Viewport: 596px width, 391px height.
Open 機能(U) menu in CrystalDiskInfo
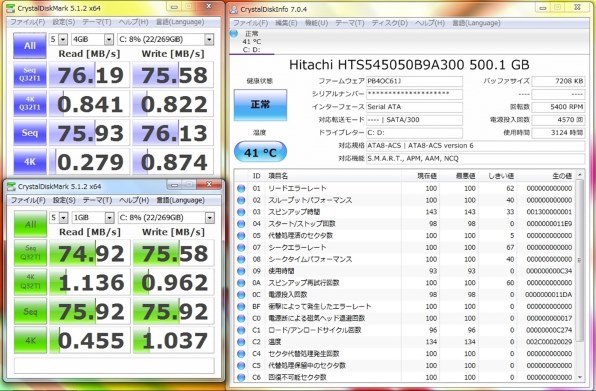click(316, 23)
